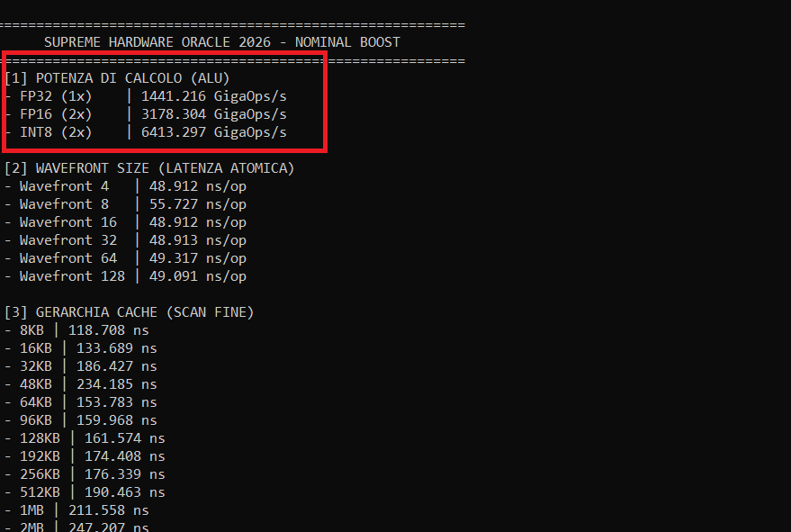Select the 192KB cache row 174.408 ns
Screen dimensions: 791x532
click(85, 456)
